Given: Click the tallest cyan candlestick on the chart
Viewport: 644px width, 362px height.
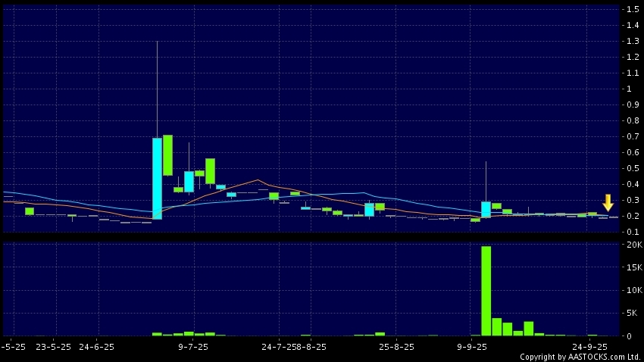Looking at the screenshot, I should click(x=157, y=178).
